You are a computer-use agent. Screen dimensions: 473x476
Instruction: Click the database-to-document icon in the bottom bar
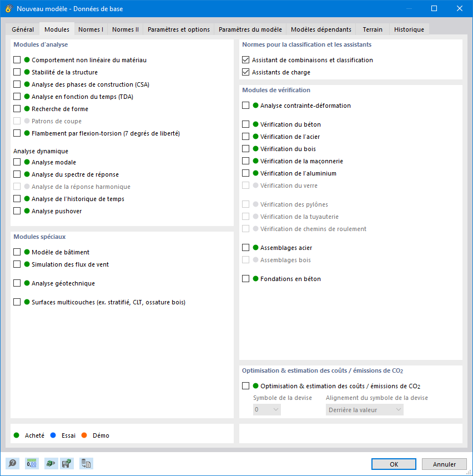(x=86, y=464)
